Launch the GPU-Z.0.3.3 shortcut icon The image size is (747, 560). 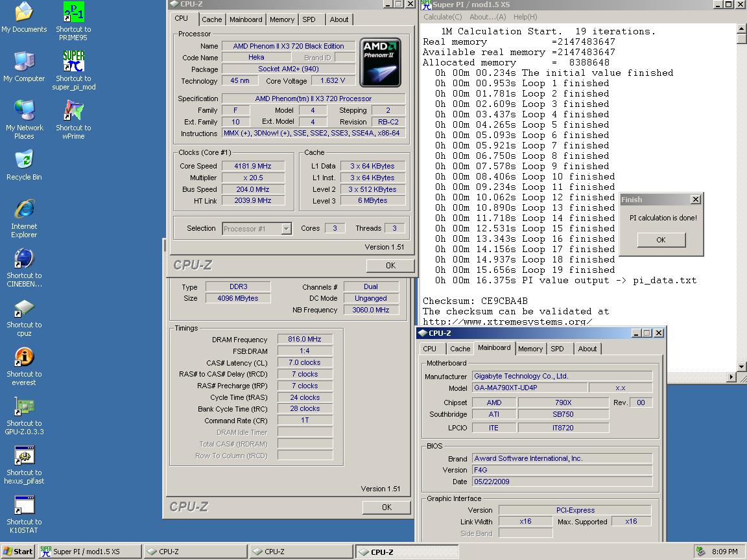pos(24,406)
